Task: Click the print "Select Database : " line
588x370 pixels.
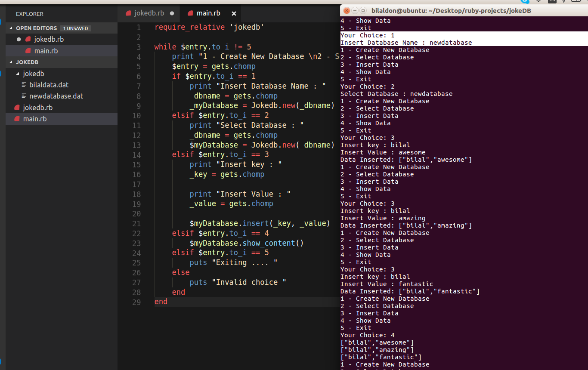Action: coord(247,125)
